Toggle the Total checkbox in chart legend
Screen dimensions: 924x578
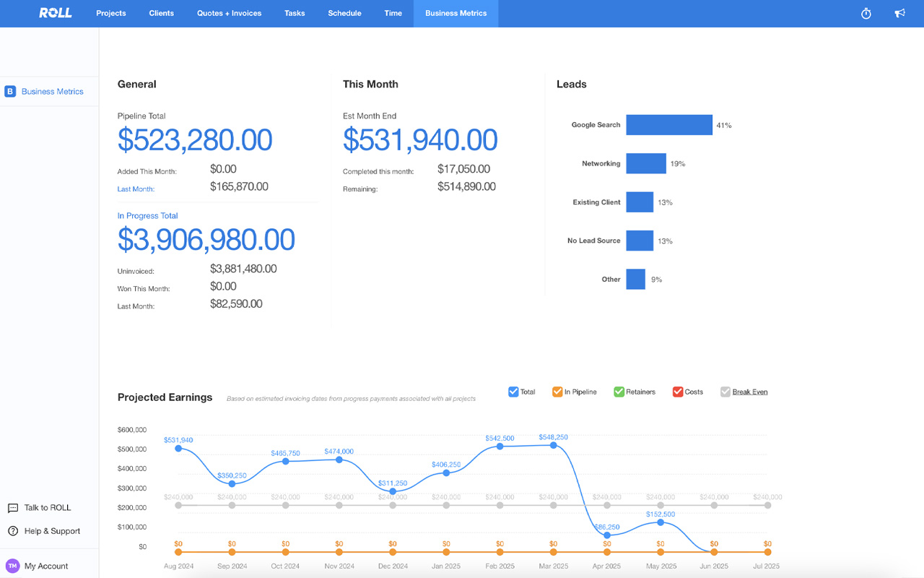513,392
